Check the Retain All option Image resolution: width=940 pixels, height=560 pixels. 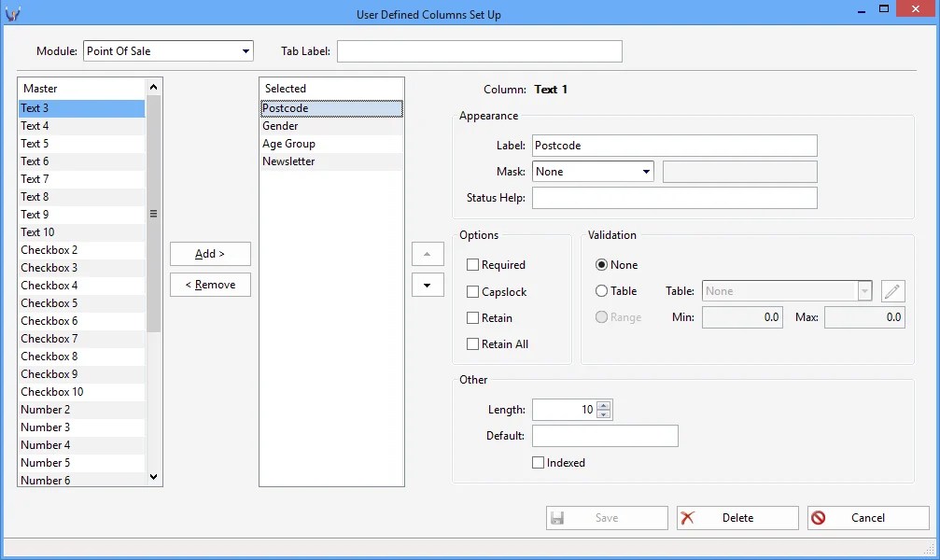click(x=472, y=343)
